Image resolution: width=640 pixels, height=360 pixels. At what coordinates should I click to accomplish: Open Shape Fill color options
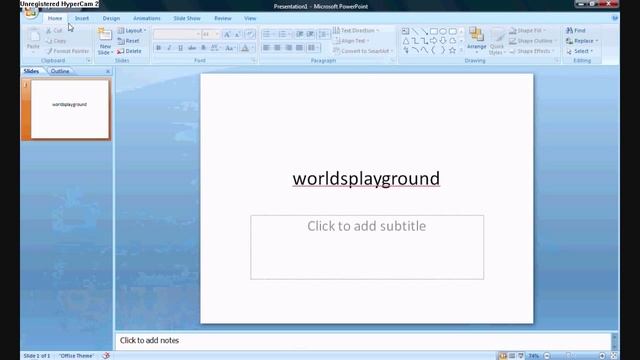(527, 31)
